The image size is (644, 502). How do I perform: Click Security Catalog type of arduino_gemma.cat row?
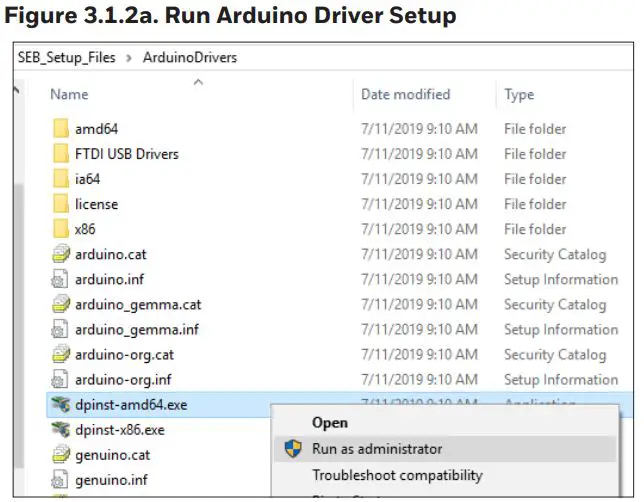point(555,305)
